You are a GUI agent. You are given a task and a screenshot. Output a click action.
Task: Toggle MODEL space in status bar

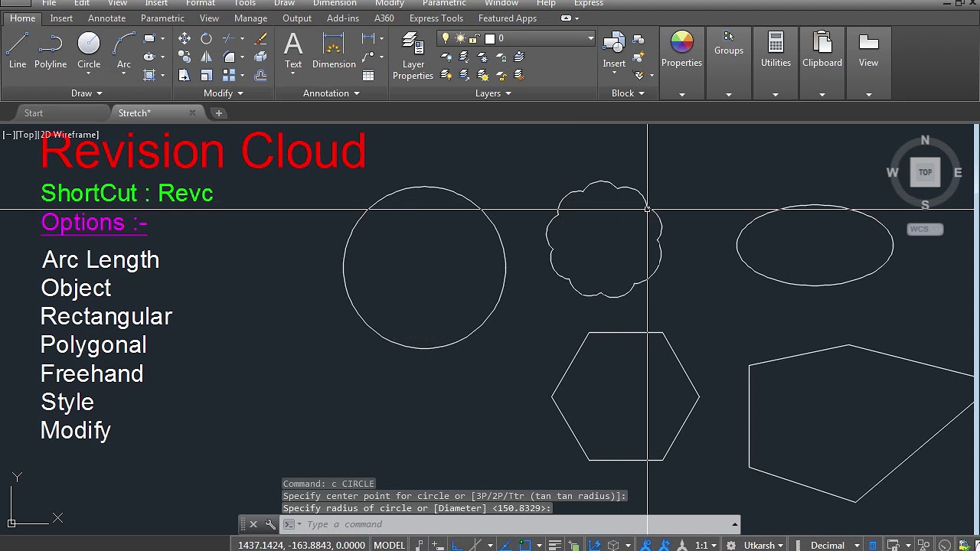pos(389,545)
